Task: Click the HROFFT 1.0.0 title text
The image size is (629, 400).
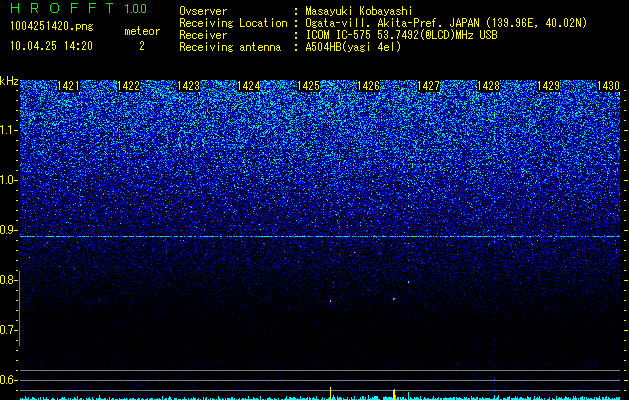Action: pos(78,8)
